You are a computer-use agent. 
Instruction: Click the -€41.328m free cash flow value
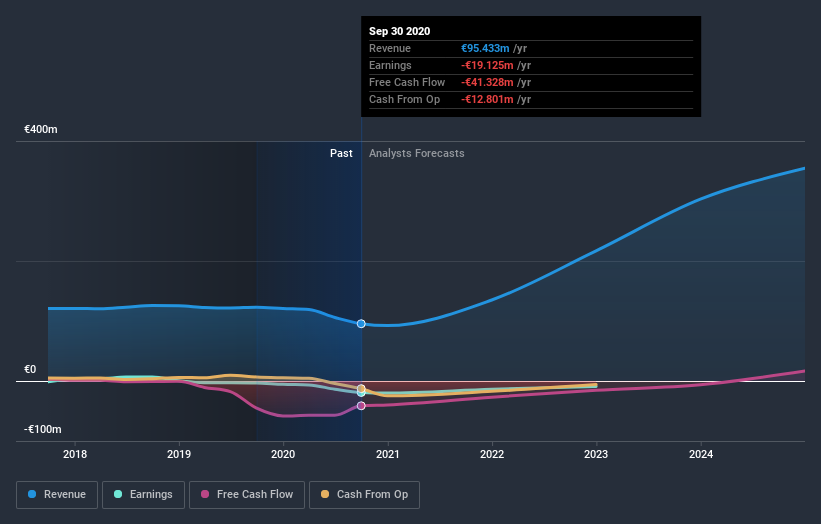click(x=487, y=82)
